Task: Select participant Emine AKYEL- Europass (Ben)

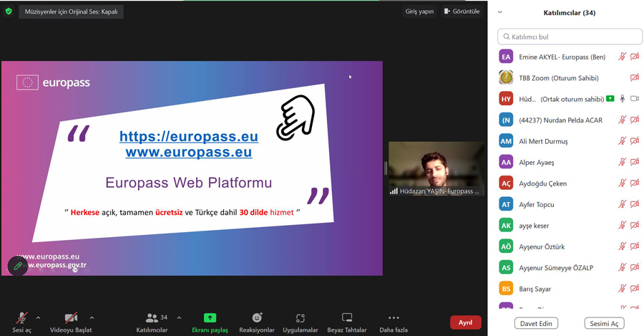Action: pyautogui.click(x=570, y=57)
